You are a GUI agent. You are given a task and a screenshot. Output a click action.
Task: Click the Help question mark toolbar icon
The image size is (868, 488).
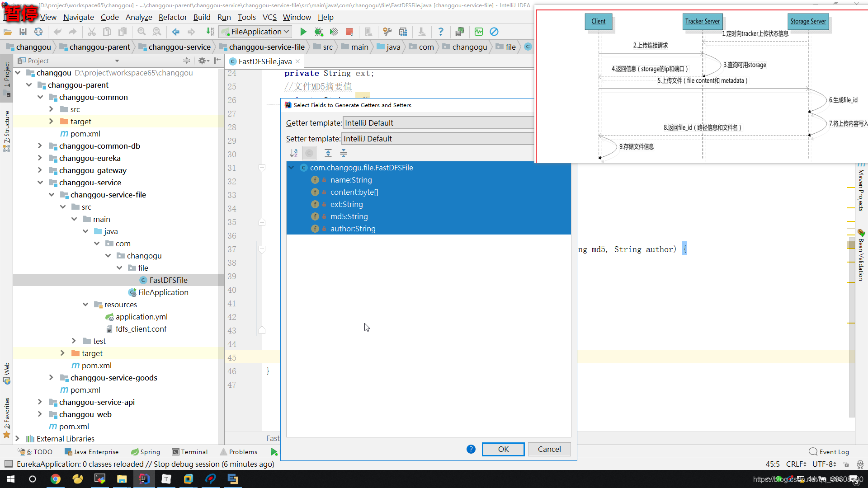pos(441,32)
